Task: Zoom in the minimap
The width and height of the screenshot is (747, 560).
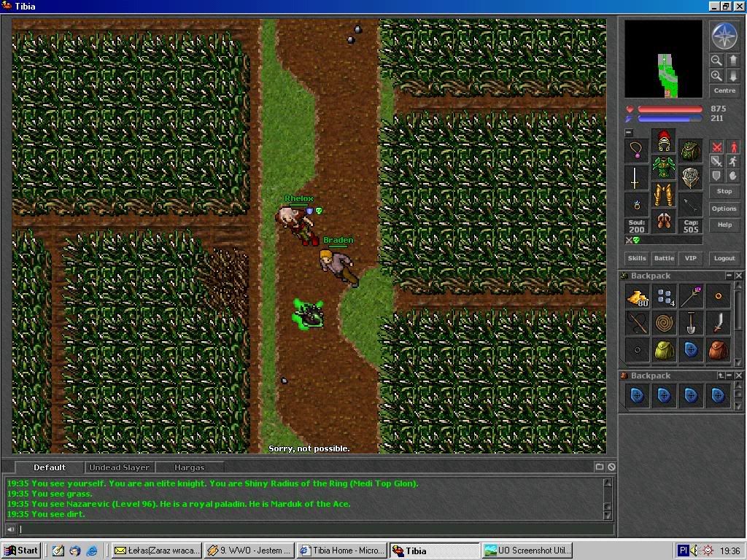Action: [716, 76]
